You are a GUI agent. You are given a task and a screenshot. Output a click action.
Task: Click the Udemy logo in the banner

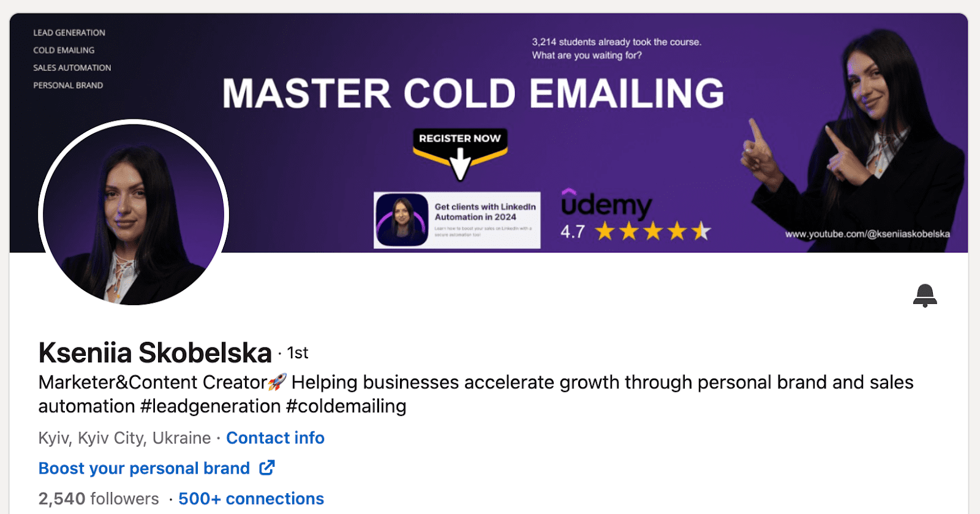[606, 205]
